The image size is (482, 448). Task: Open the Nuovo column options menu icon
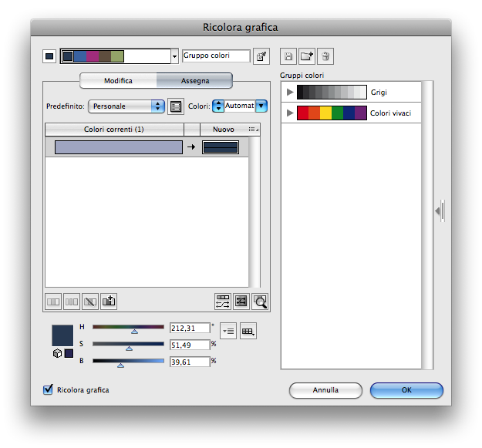pos(254,130)
